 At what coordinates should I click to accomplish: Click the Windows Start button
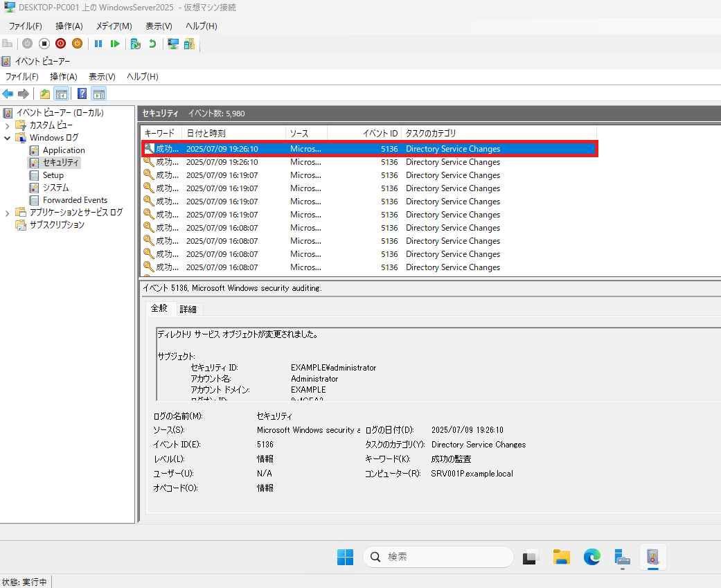click(x=346, y=558)
